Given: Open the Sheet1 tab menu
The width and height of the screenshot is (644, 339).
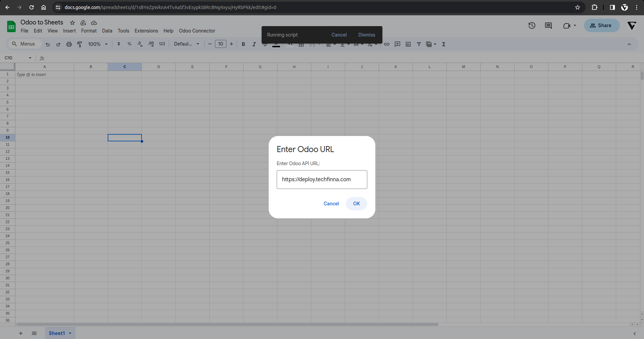Looking at the screenshot, I should 70,333.
